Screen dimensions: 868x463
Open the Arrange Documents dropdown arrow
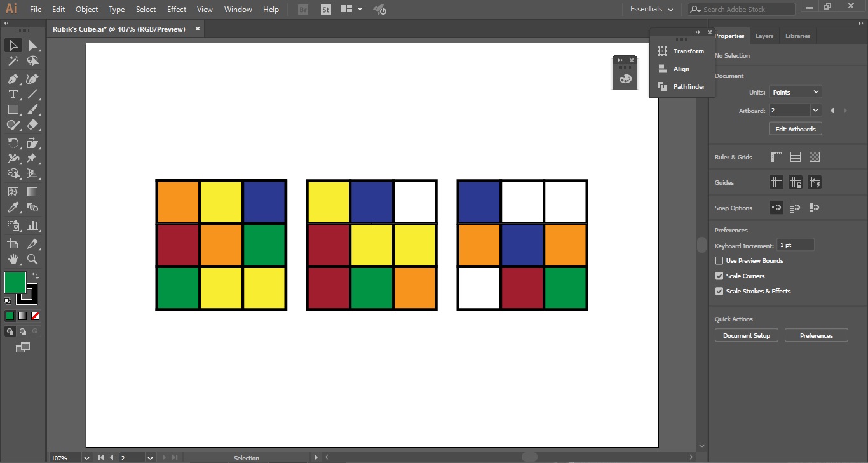[360, 9]
